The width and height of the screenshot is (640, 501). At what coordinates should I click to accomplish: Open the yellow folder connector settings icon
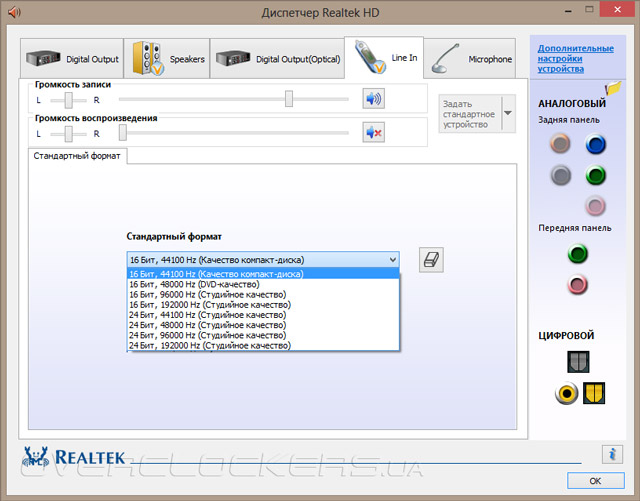(613, 88)
